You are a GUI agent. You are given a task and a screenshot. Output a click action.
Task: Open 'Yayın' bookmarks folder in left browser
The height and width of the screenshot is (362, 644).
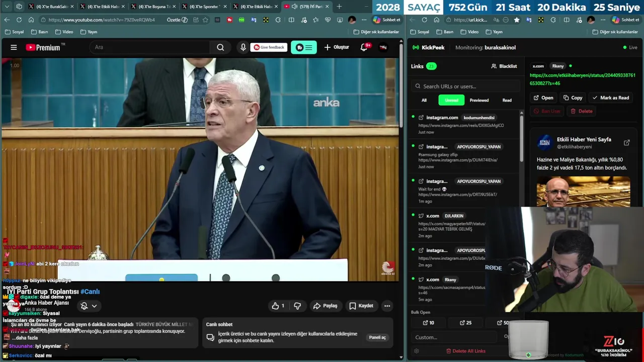[x=89, y=32]
